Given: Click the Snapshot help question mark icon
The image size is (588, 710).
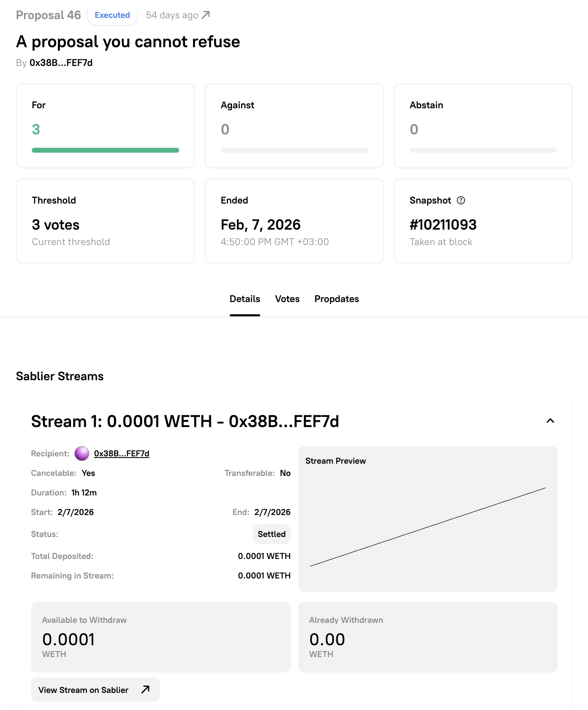Looking at the screenshot, I should click(461, 200).
